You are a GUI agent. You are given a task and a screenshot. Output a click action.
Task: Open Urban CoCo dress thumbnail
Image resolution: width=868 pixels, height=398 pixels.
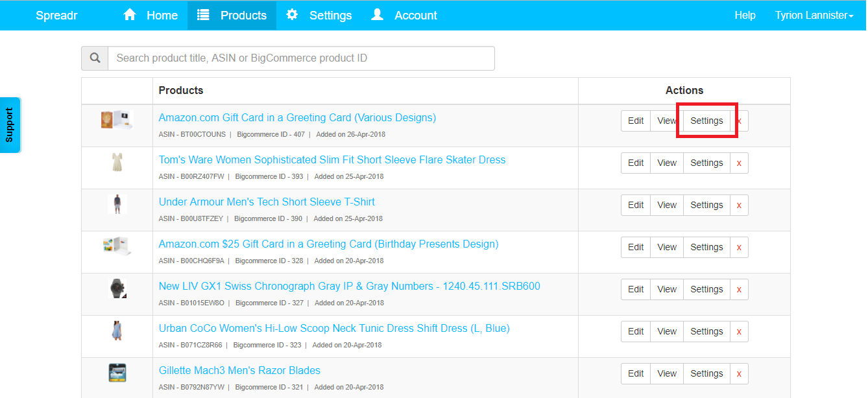tap(117, 331)
